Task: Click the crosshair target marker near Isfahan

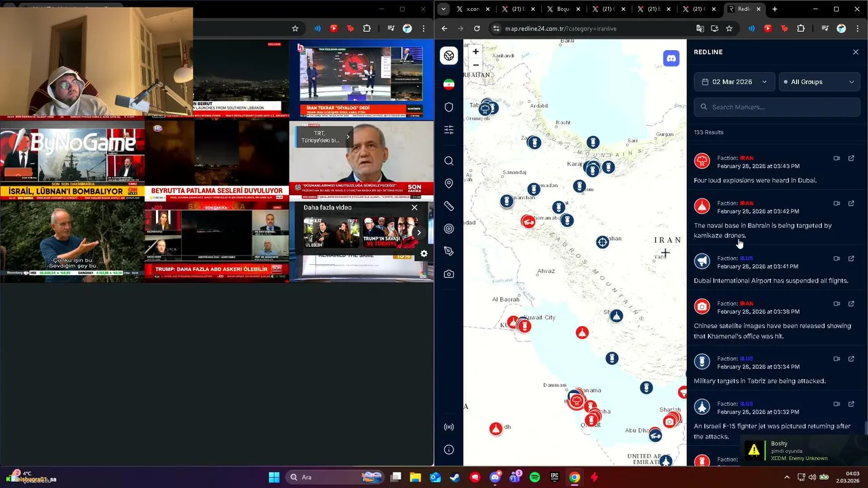Action: point(602,242)
